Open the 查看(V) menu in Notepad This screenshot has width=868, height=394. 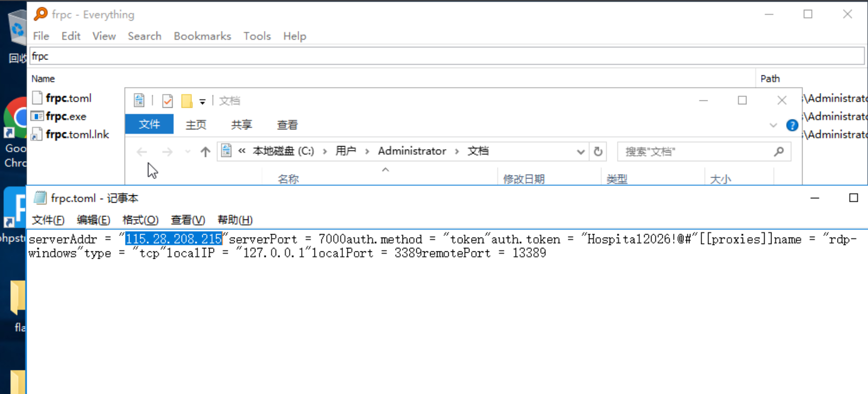187,220
